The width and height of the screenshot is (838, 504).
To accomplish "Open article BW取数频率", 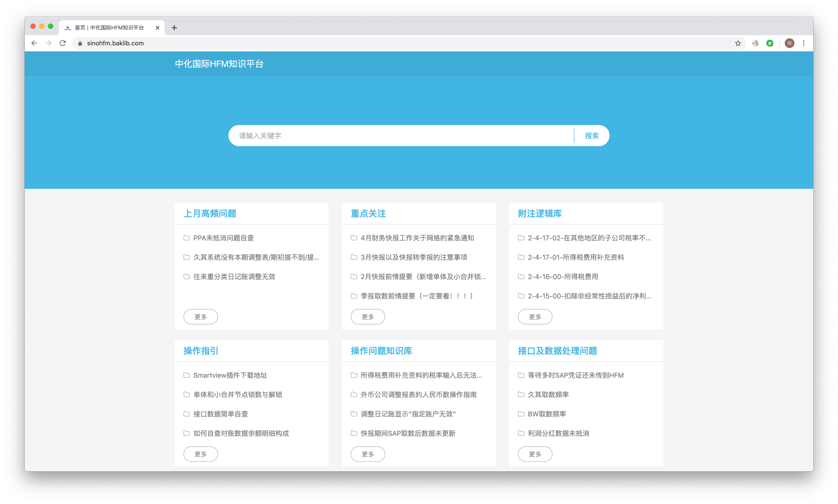I will (546, 414).
